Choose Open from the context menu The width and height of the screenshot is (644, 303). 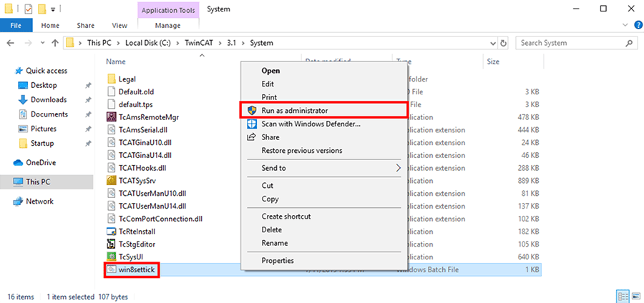324,71
